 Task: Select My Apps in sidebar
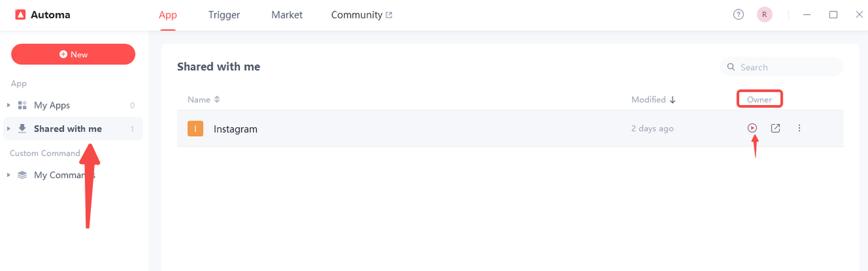[x=73, y=105]
